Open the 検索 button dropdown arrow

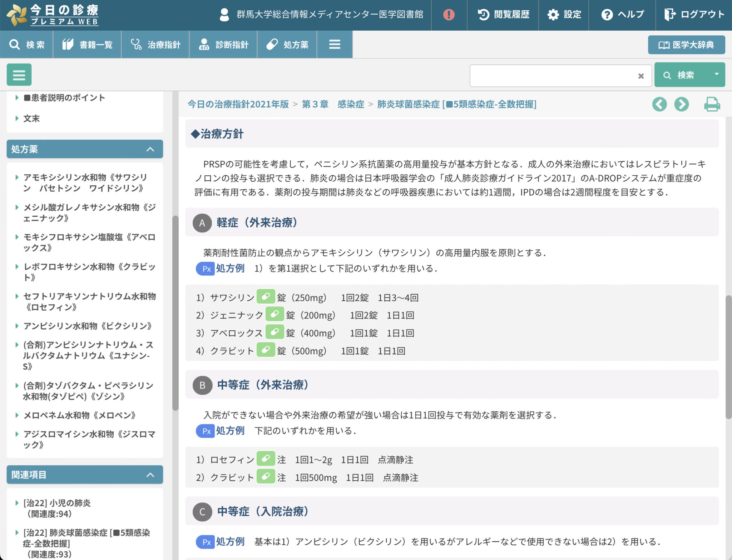pyautogui.click(x=716, y=74)
